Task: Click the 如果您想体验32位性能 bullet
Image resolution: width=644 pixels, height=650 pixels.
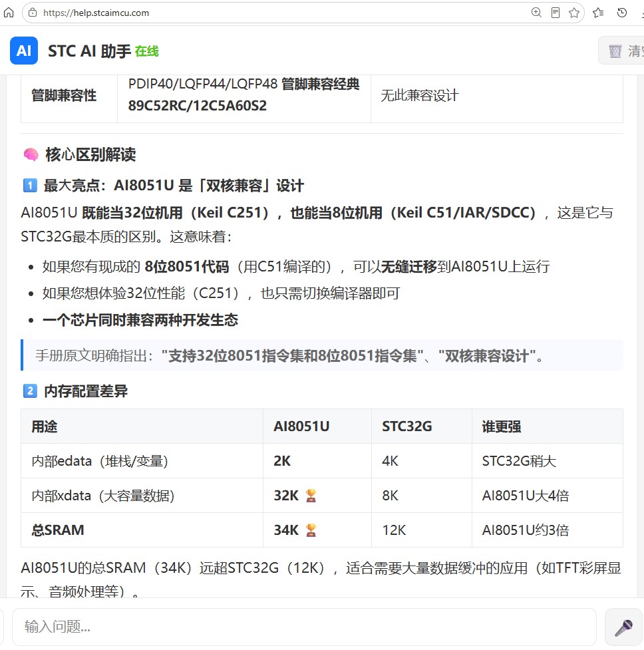Action: [x=221, y=293]
